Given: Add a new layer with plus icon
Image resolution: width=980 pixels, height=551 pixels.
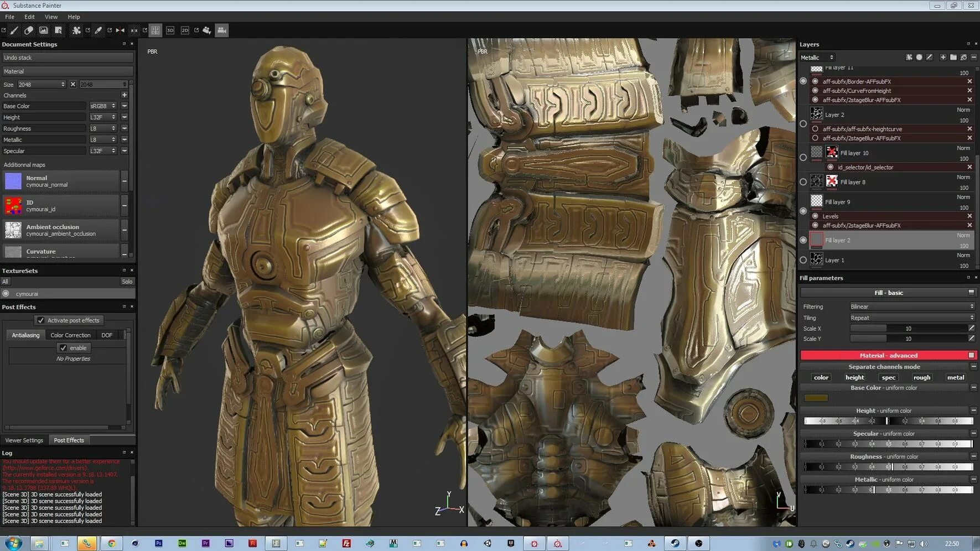Looking at the screenshot, I should point(943,58).
